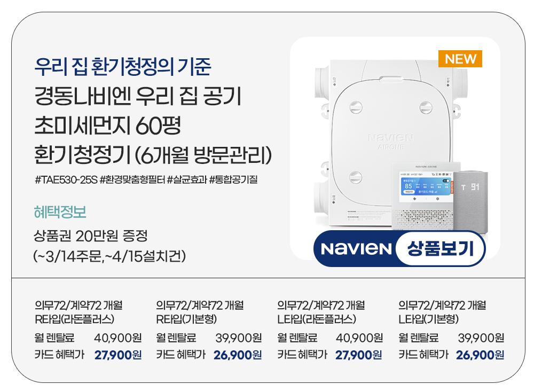
Task: Click the gray air quality sensor device
Action: [471, 201]
